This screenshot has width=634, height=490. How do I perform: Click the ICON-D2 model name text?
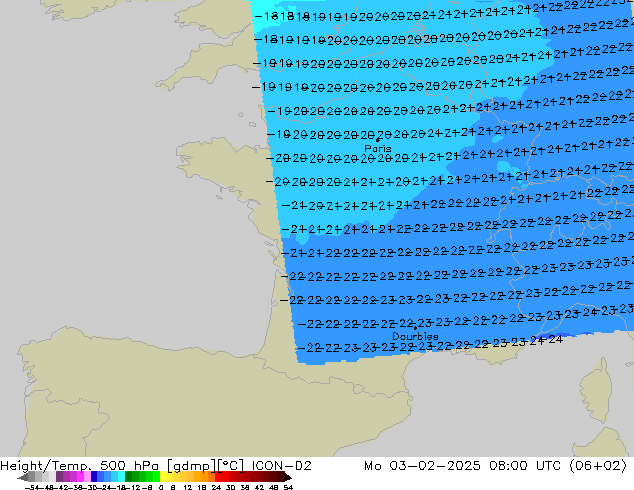281,466
